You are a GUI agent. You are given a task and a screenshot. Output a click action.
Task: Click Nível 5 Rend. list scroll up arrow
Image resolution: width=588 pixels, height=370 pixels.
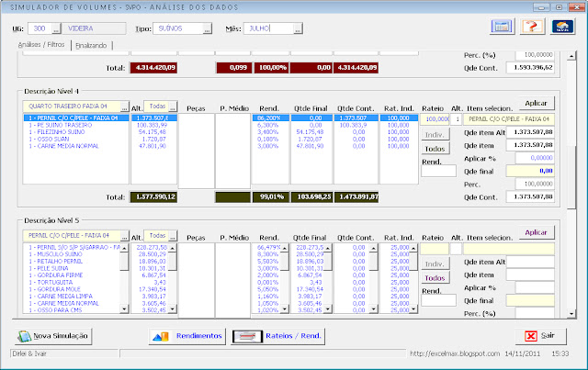coord(285,248)
